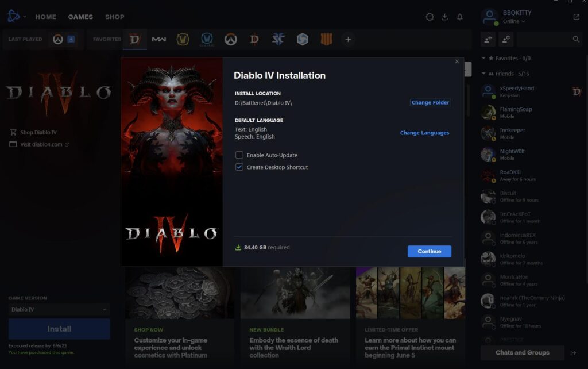Click Change Languages link
This screenshot has height=369, width=588.
click(424, 133)
